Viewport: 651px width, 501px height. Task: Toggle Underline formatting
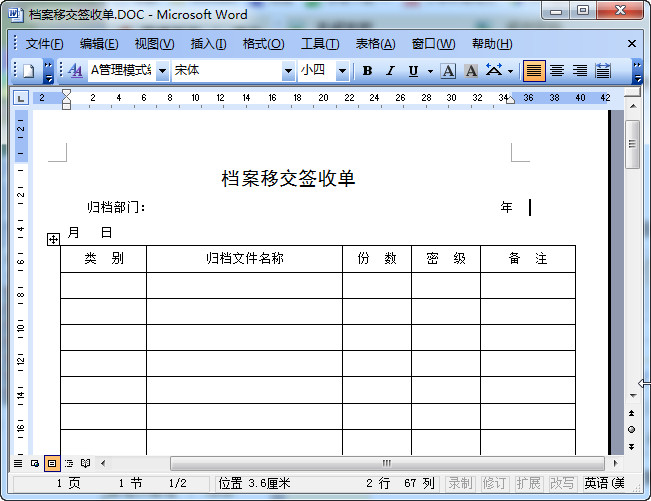coord(413,71)
